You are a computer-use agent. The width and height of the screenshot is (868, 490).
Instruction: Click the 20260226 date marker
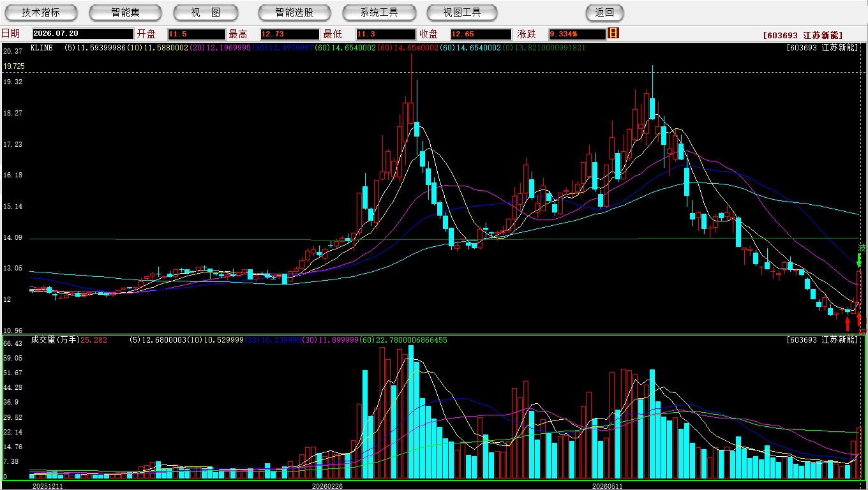[x=327, y=486]
